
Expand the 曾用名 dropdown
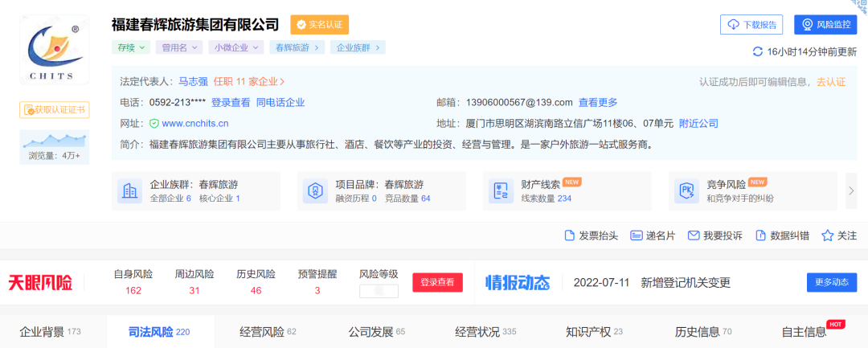coord(178,47)
